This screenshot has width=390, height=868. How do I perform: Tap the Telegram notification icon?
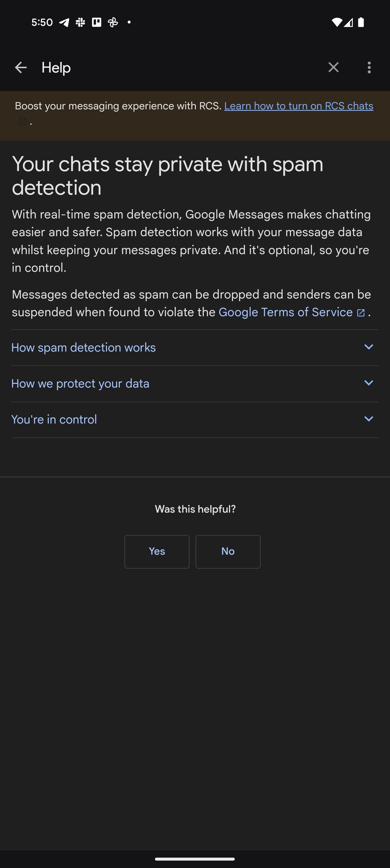coord(64,22)
